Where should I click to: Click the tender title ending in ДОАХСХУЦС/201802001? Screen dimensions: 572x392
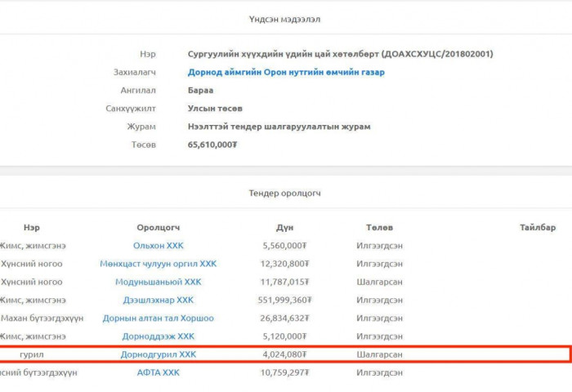[340, 54]
